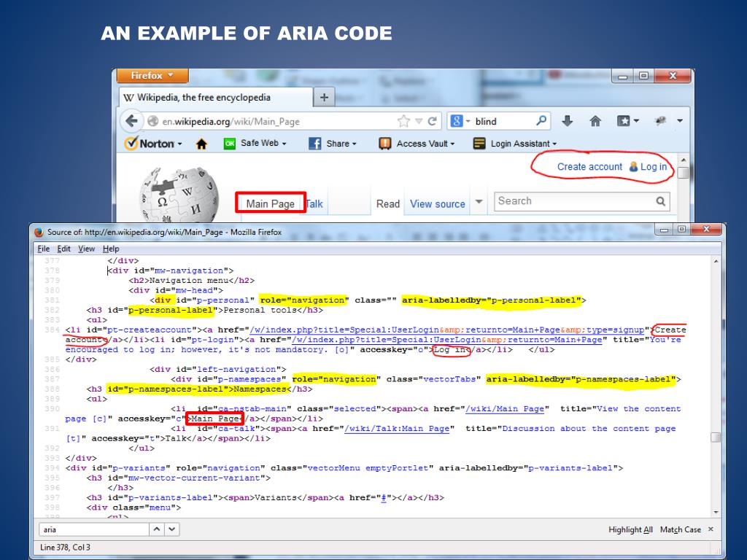This screenshot has height=560, width=747.
Task: Open the downloads arrow icon
Action: [x=567, y=121]
